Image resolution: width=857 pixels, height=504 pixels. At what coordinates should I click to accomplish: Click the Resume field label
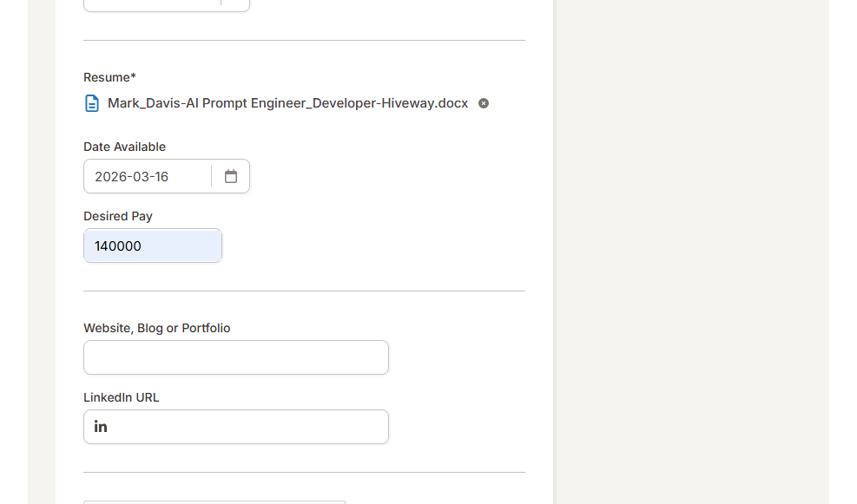pos(106,77)
